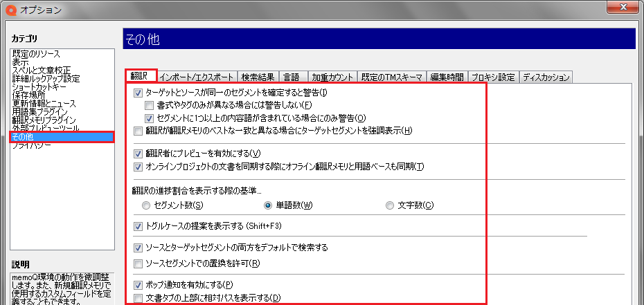644x305 pixels.
Task: Enable 書式やタグのみが異なる場合には警告しない checkbox
Action: tap(150, 105)
